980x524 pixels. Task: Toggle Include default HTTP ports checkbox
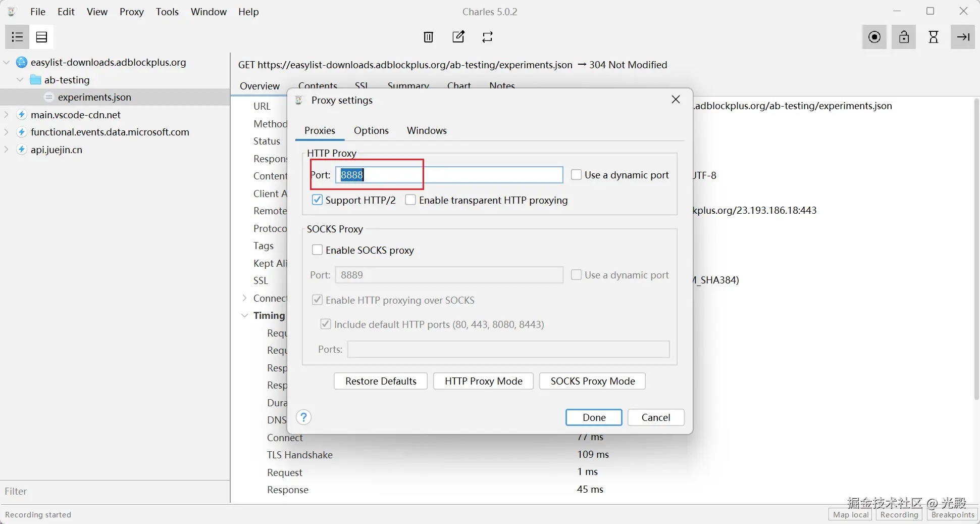pos(326,324)
